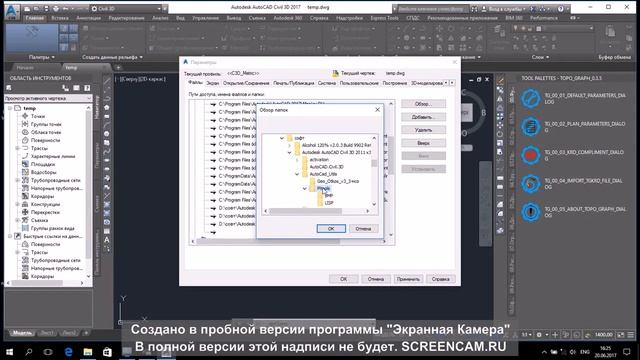
Task: Run the TG_00_03 KRD compliment dialog tool
Action: coord(531,156)
